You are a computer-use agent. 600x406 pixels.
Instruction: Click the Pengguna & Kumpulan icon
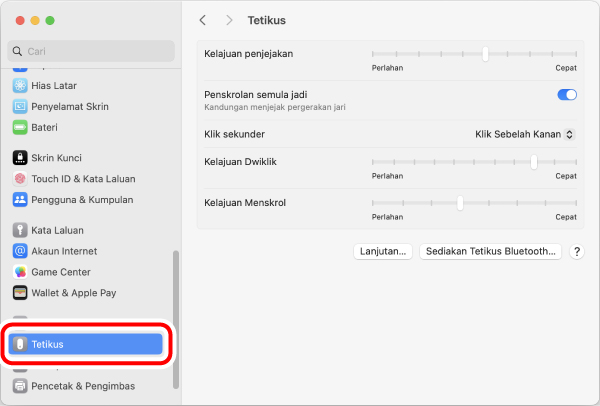[x=19, y=200]
